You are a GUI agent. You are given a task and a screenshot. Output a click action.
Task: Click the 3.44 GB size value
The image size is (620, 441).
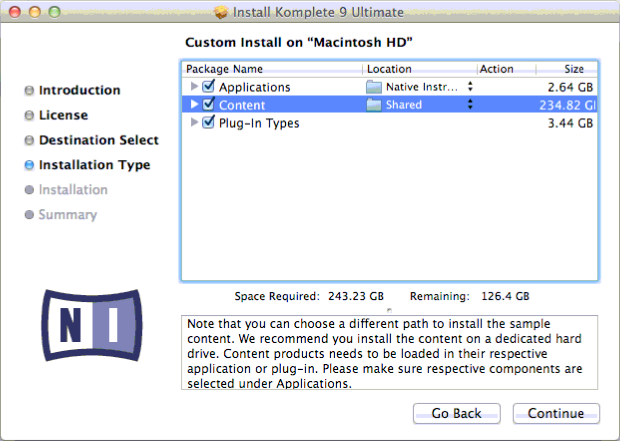570,123
